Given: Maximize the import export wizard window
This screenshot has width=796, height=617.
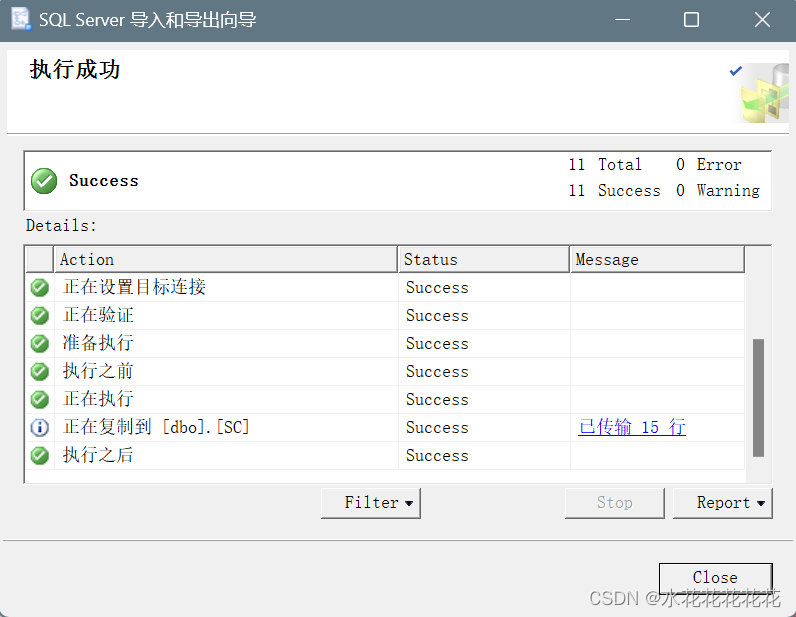Looking at the screenshot, I should (691, 20).
